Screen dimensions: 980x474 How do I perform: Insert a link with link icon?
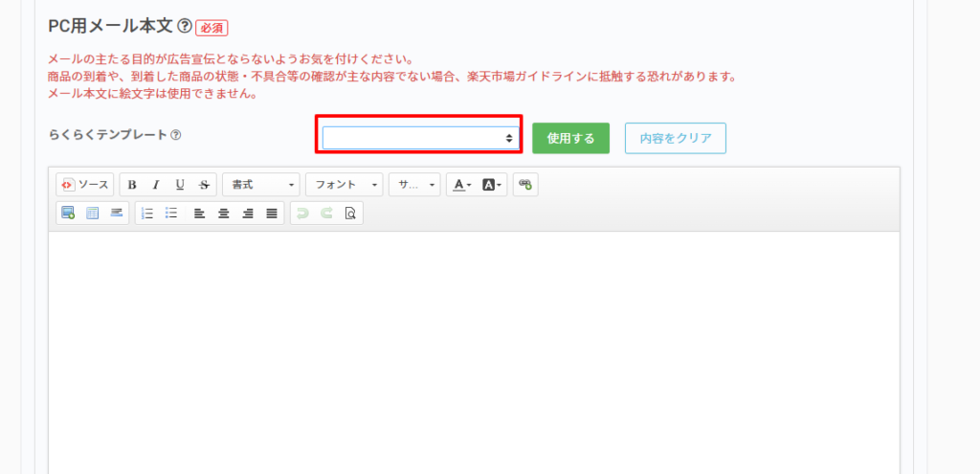pos(525,185)
